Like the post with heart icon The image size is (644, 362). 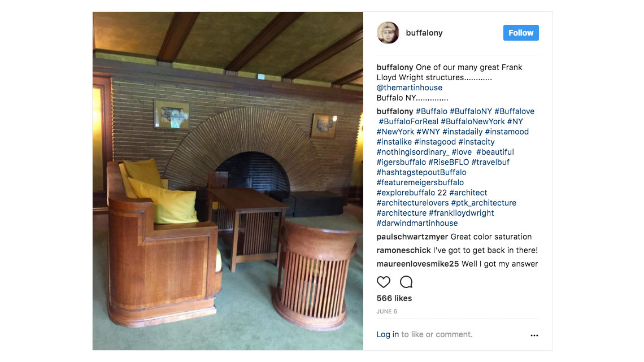click(383, 282)
